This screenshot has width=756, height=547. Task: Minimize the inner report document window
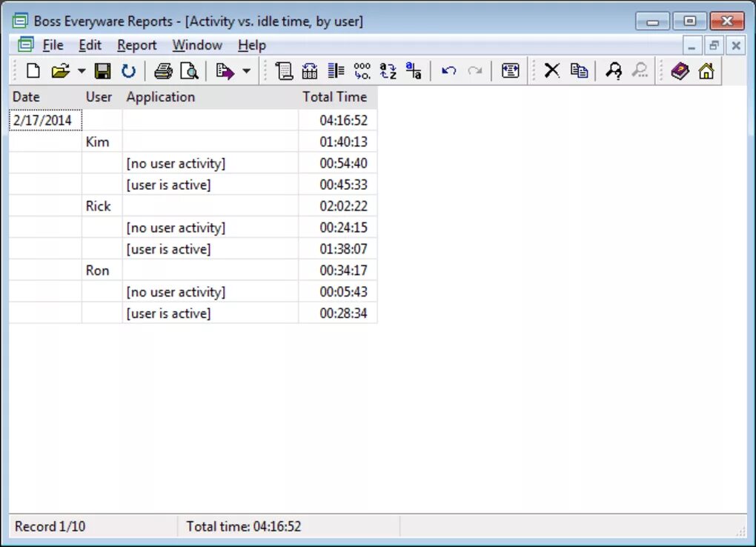point(692,46)
